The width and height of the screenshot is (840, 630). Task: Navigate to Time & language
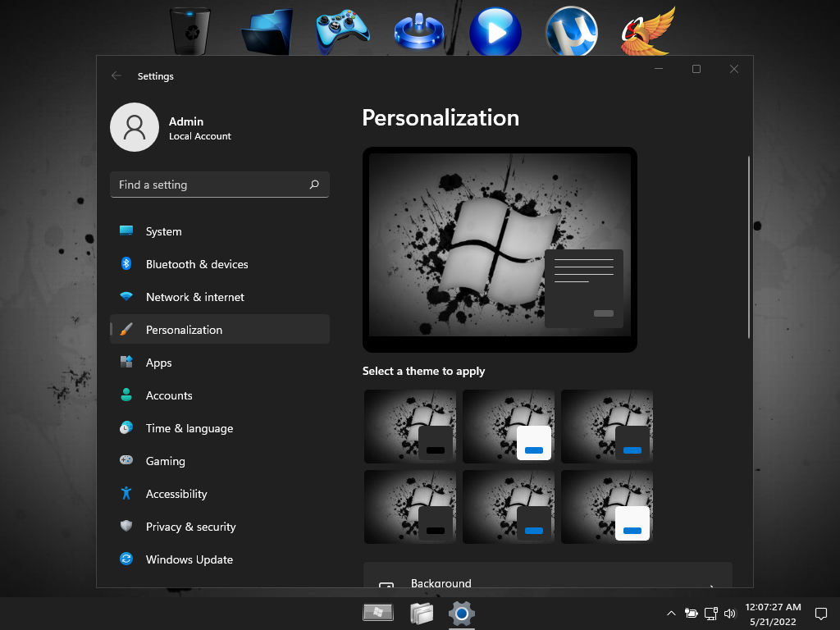point(220,427)
